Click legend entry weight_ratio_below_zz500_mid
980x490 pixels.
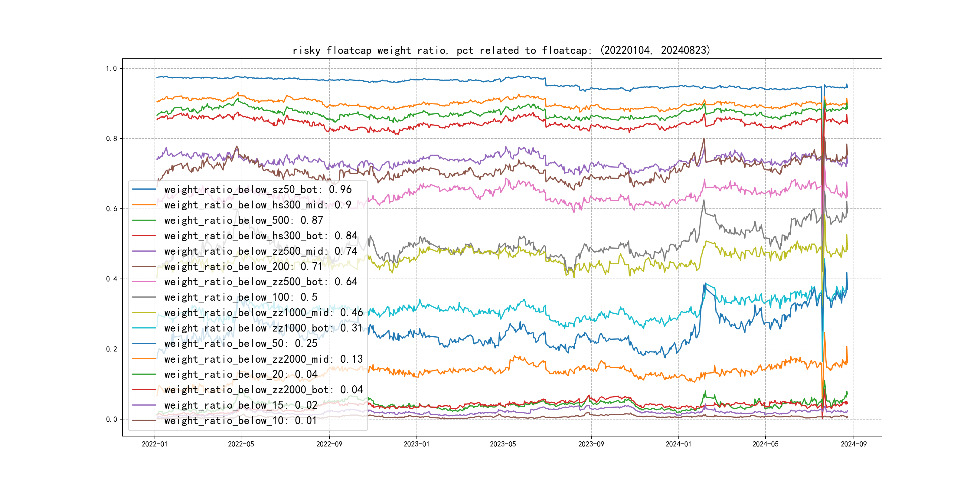click(261, 251)
